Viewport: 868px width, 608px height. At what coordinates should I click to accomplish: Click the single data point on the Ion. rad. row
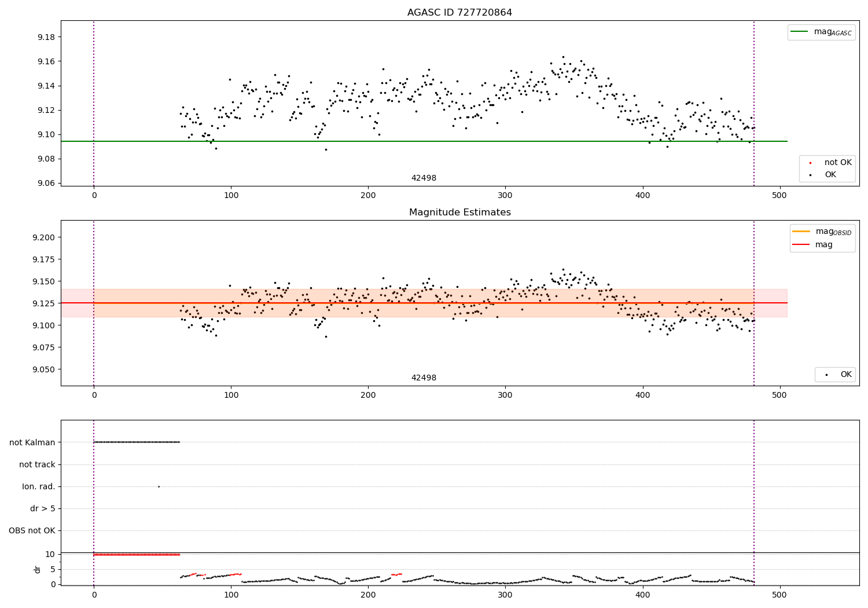159,486
